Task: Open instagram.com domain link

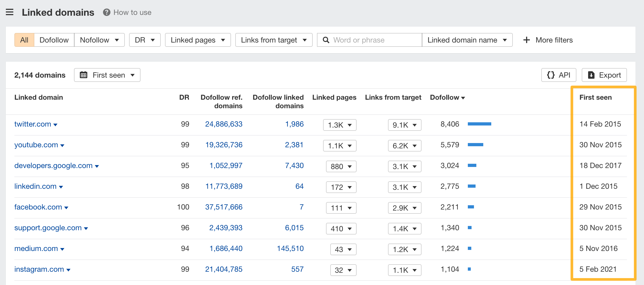Action: pyautogui.click(x=39, y=269)
